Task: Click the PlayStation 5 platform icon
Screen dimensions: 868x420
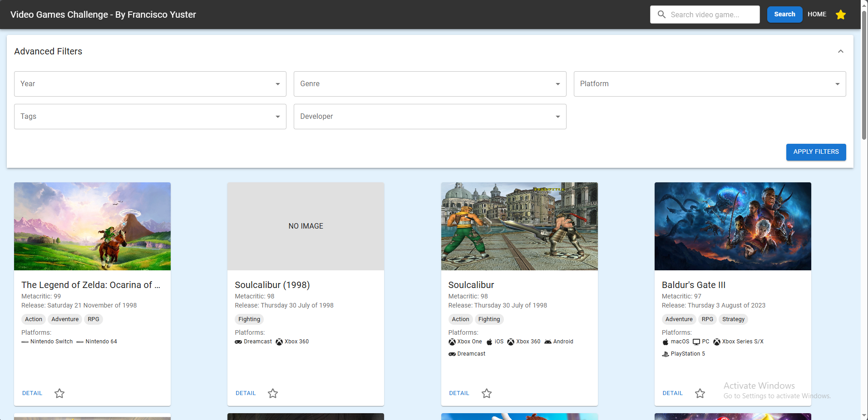Action: 666,354
